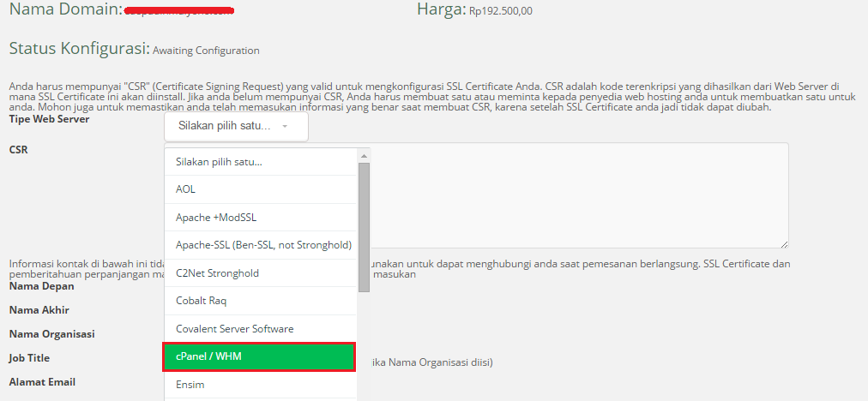868x401 pixels.
Task: Click the dropdown list scrollbar thumb
Action: (364, 226)
